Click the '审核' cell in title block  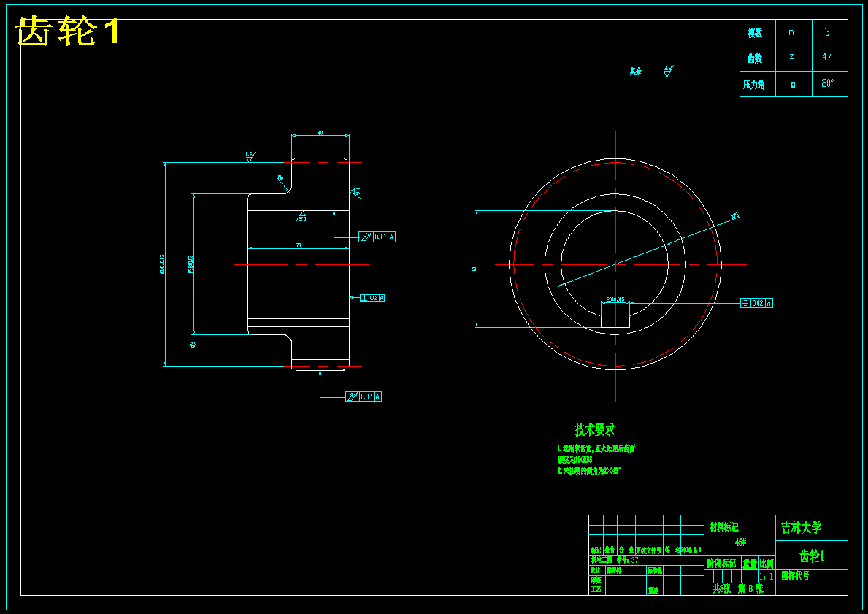(x=596, y=580)
